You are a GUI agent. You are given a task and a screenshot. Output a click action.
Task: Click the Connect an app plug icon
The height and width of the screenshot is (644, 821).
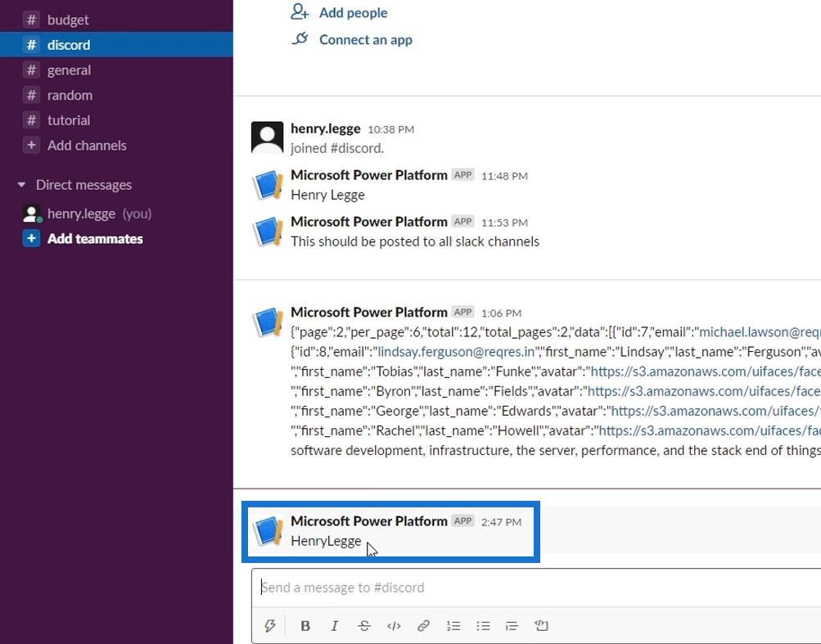(x=300, y=38)
